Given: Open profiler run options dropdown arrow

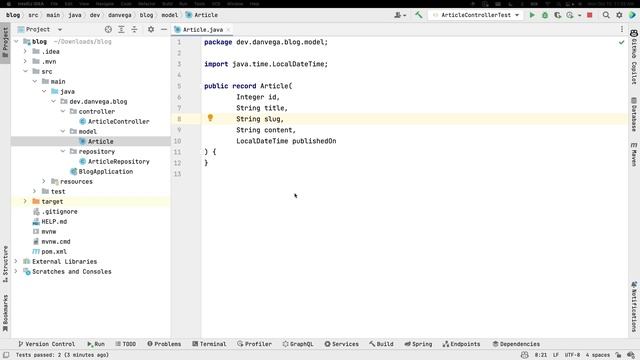Looking at the screenshot, I should 580,15.
